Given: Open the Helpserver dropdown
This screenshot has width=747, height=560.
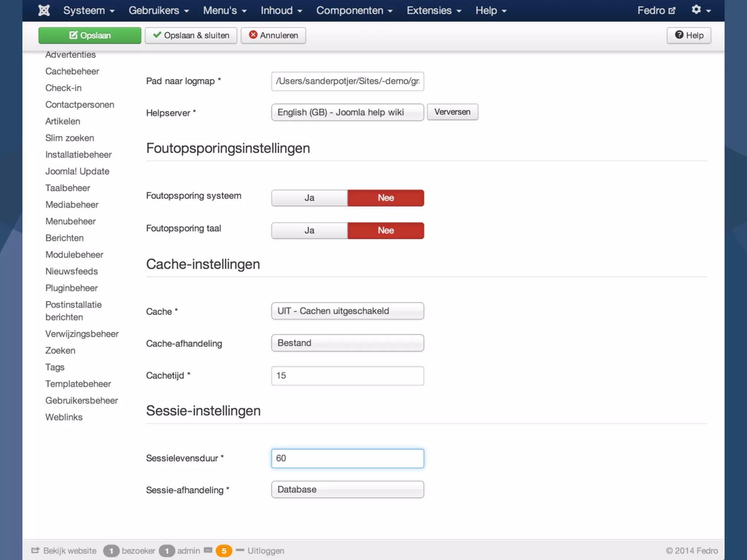Looking at the screenshot, I should 347,112.
